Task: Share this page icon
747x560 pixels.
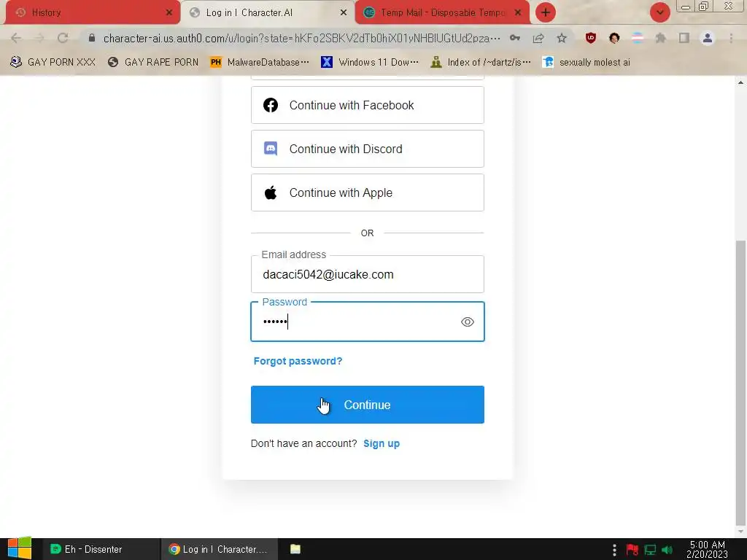Action: pos(538,38)
